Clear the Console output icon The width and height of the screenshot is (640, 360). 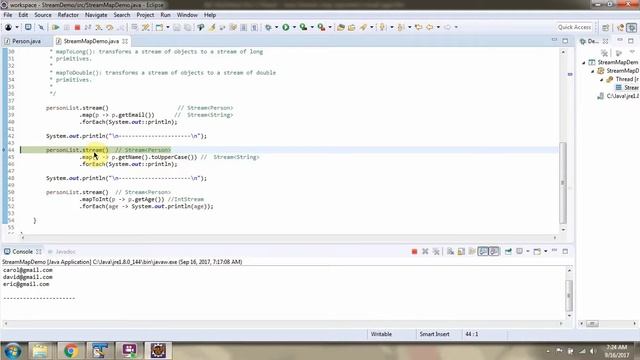(x=450, y=251)
